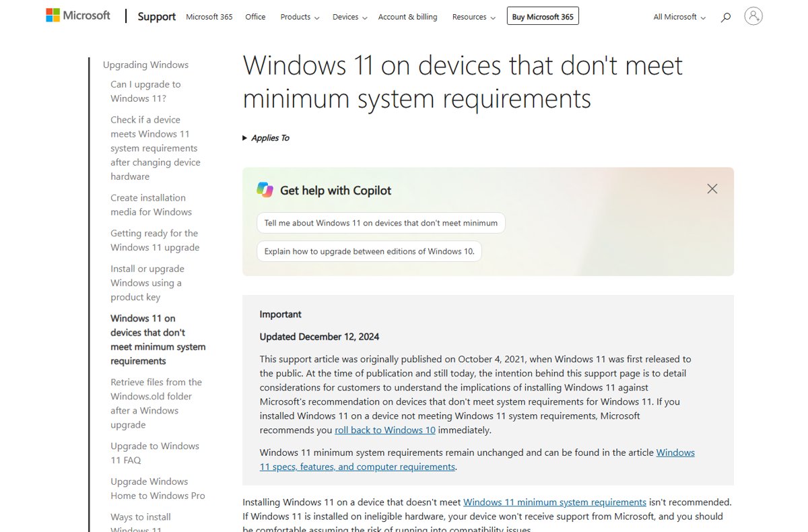
Task: Open the Devices dropdown menu
Action: pos(349,17)
